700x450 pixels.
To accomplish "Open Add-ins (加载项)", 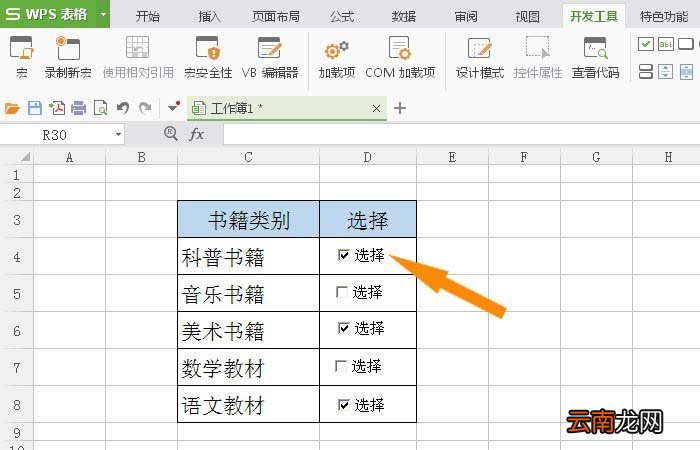I will coord(337,57).
